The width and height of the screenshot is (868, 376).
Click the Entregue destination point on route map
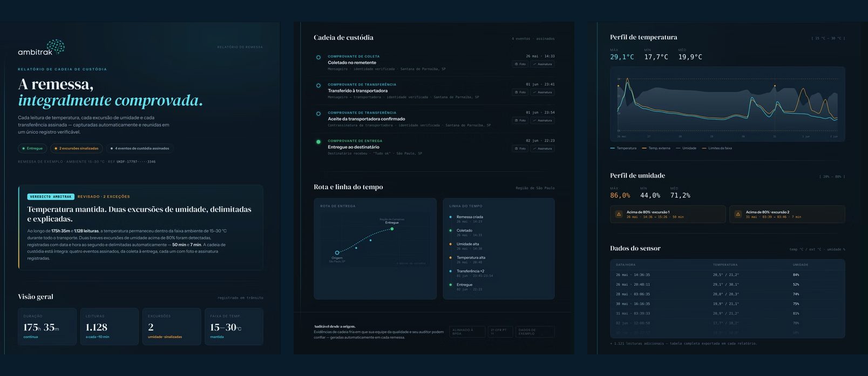392,229
